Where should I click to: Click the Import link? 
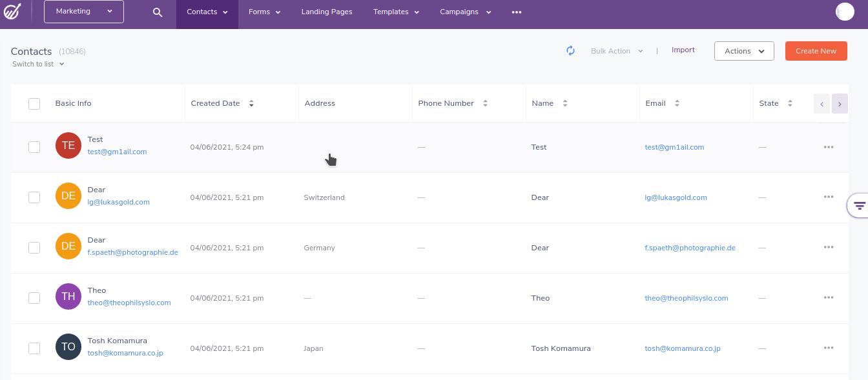pyautogui.click(x=683, y=50)
